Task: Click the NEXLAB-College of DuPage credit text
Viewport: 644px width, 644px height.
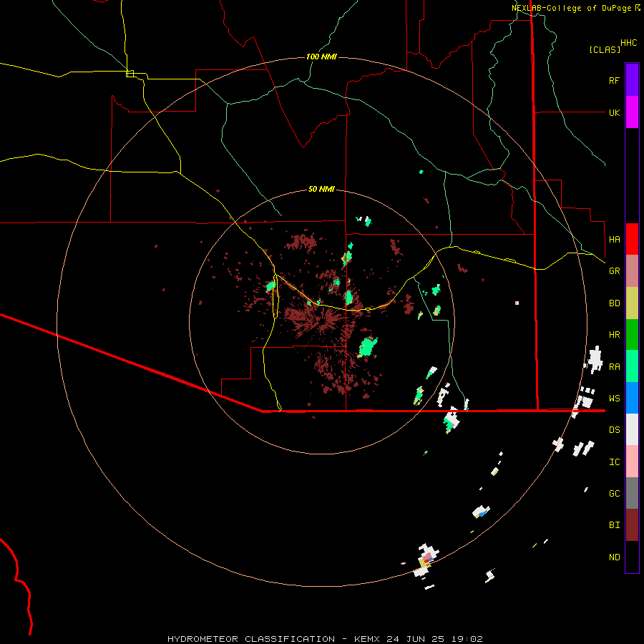Action: pyautogui.click(x=572, y=8)
